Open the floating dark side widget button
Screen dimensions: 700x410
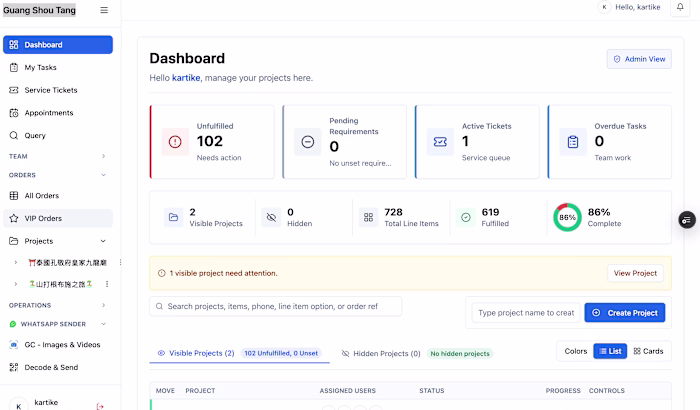(687, 220)
